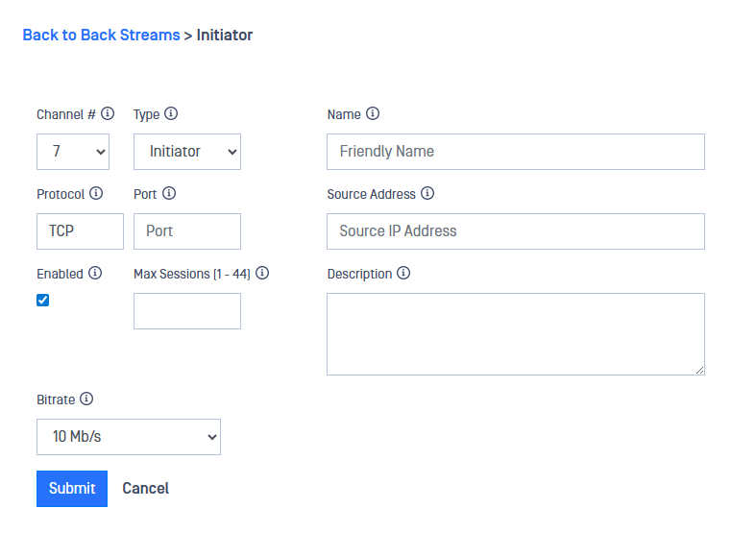Screen dimensions: 756x557
Task: Click the info icon next to Protocol
Action: click(x=96, y=193)
